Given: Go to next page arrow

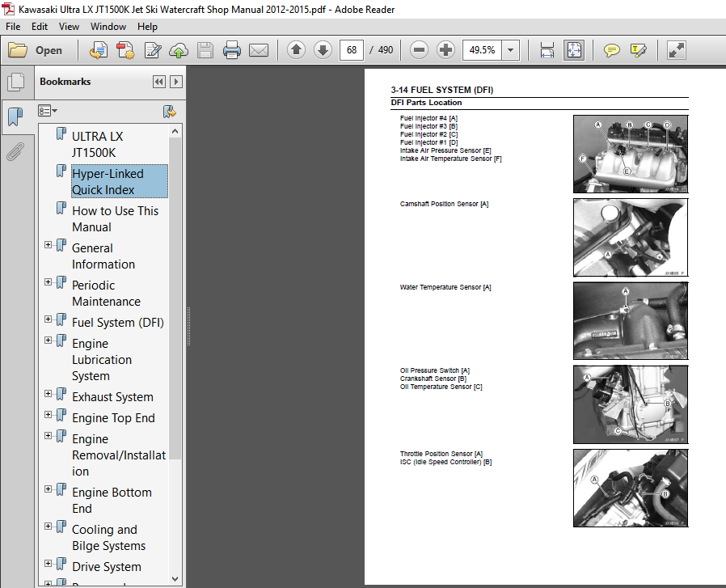Looking at the screenshot, I should click(x=323, y=49).
